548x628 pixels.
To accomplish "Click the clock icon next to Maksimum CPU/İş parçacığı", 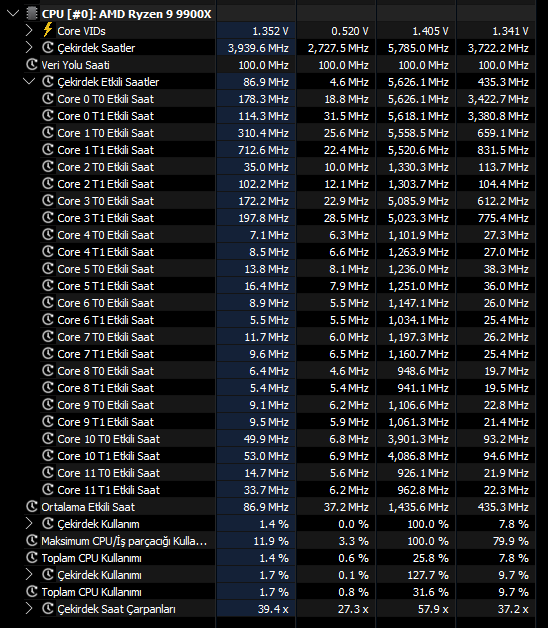I will pyautogui.click(x=32, y=541).
